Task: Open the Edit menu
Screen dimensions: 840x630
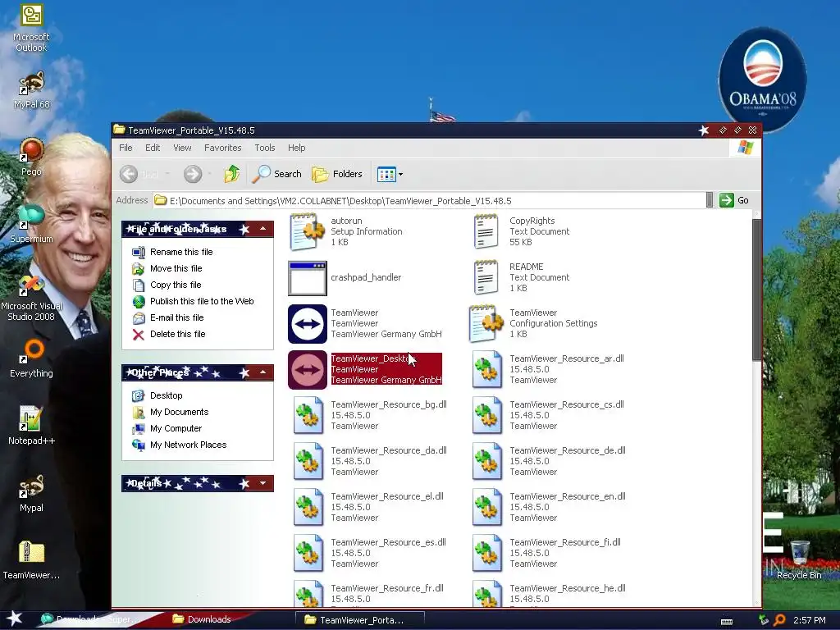Action: coord(153,148)
